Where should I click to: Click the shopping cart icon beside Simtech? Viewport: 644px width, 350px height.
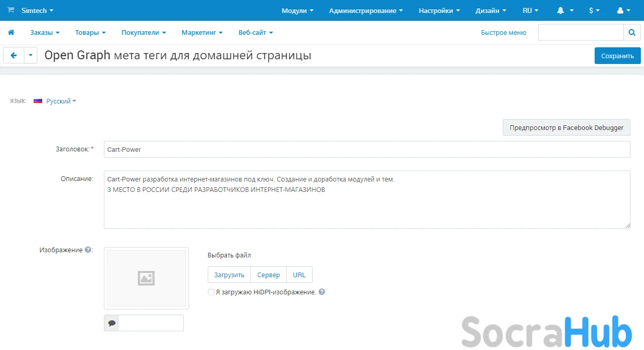[x=11, y=10]
